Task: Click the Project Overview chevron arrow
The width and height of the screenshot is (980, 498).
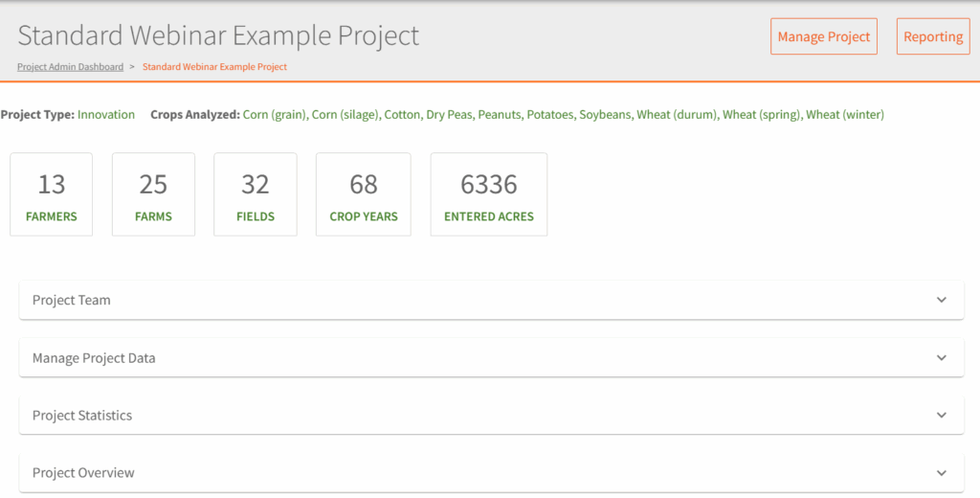Action: point(942,473)
